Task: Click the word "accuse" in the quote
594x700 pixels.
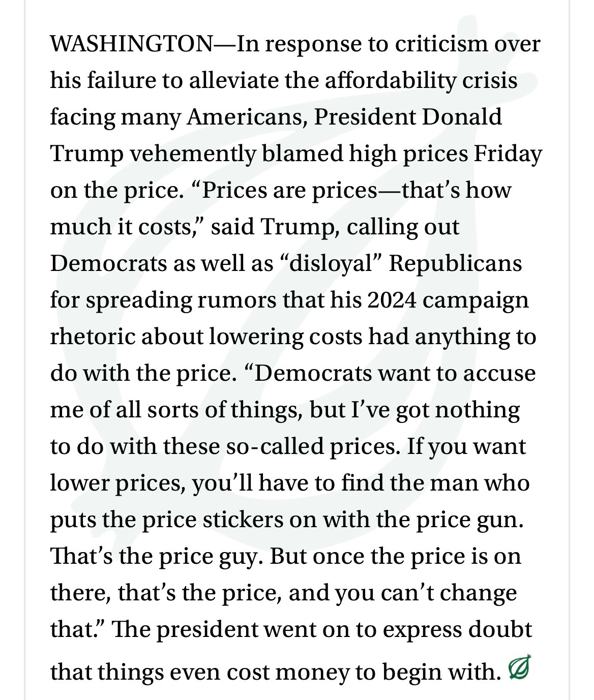Action: pos(503,374)
